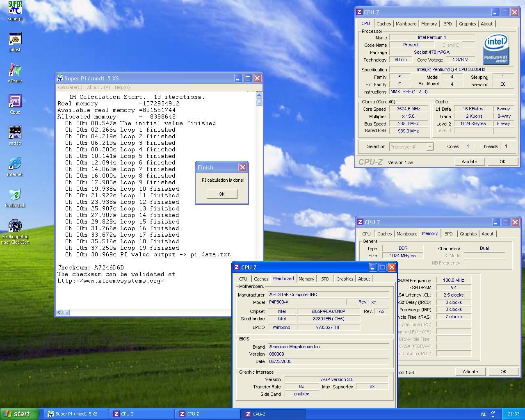Click Validate in the top CPU-Z window
Screen dimensions: 525x420
point(469,162)
